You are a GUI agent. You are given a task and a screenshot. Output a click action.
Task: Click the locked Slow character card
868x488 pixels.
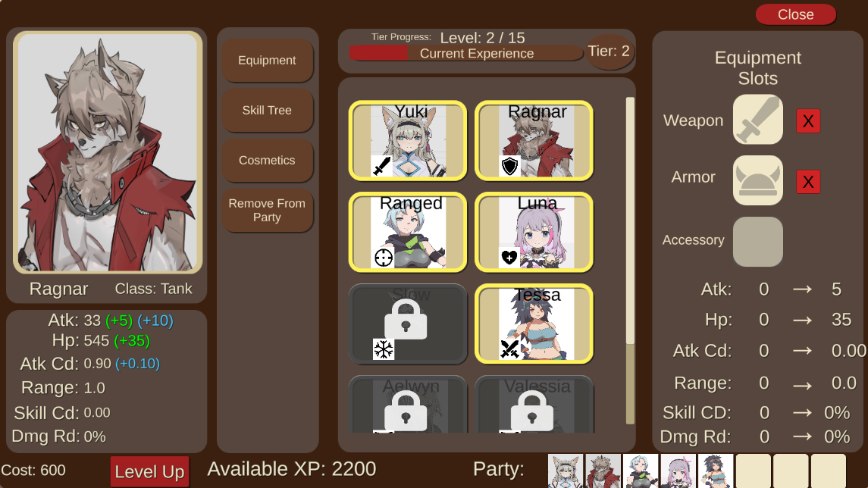[x=408, y=324]
